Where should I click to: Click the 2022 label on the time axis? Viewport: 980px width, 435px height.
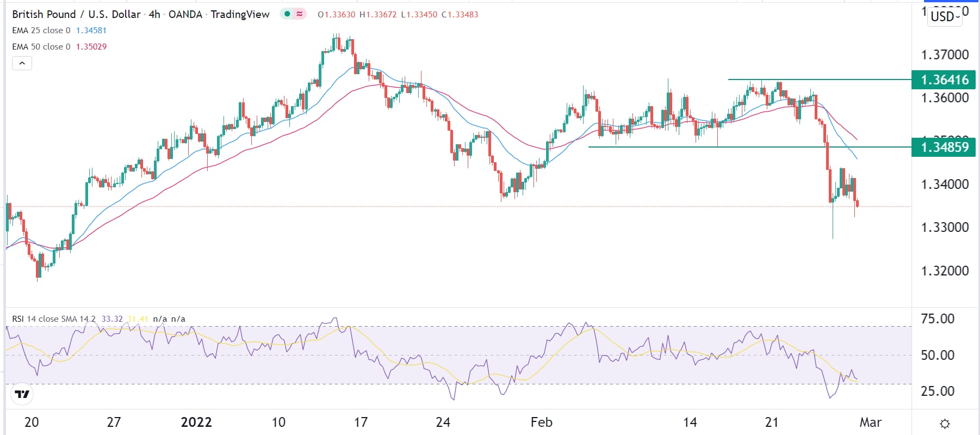196,422
